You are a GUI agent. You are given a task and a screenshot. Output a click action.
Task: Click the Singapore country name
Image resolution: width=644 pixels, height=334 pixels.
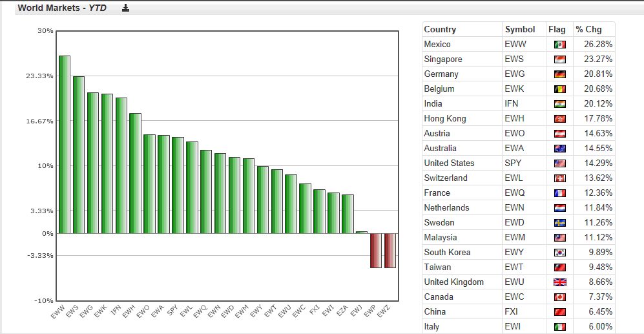[x=443, y=59]
